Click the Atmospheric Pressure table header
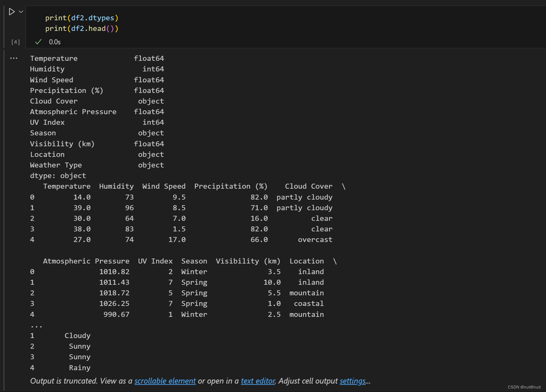Image resolution: width=546 pixels, height=392 pixels. pos(86,261)
